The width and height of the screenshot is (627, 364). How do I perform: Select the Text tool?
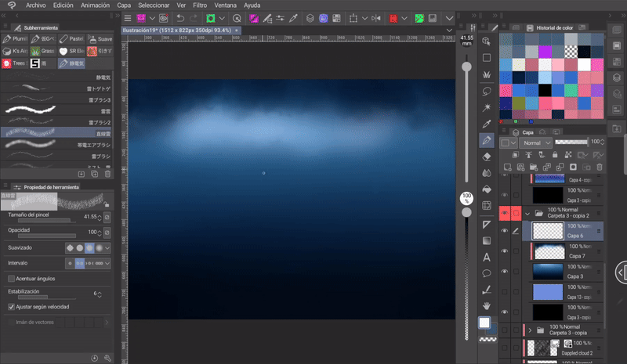pyautogui.click(x=487, y=258)
